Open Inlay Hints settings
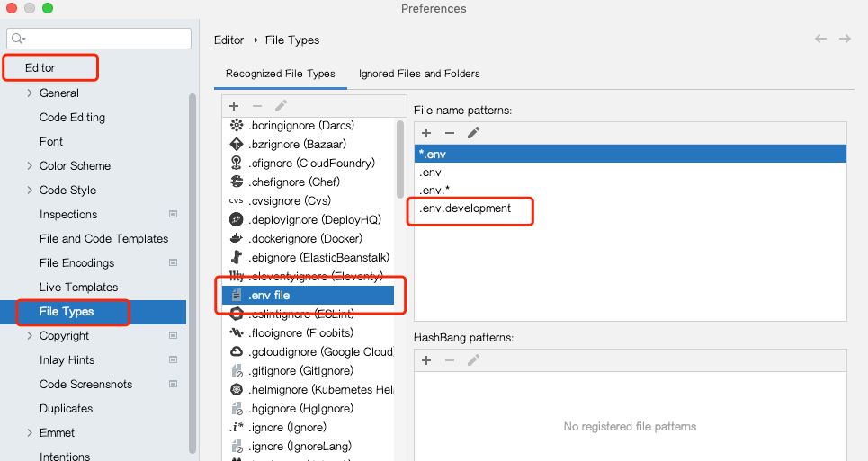This screenshot has width=868, height=461. coord(67,359)
